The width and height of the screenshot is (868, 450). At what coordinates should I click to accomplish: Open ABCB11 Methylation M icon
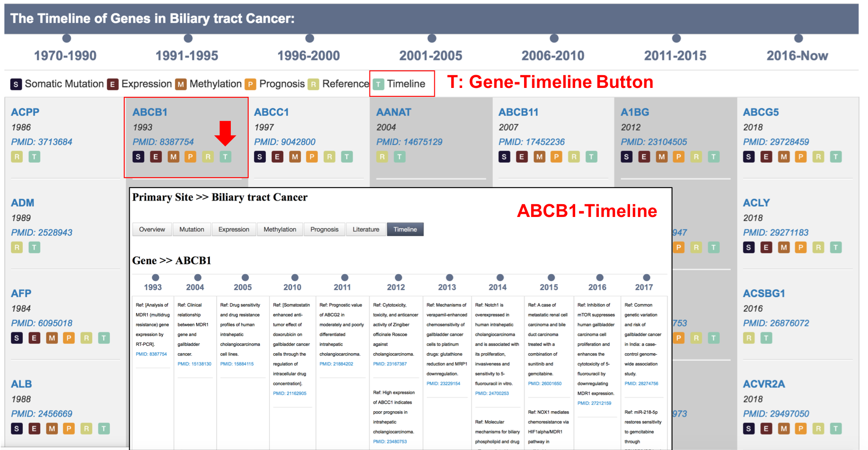tap(539, 157)
